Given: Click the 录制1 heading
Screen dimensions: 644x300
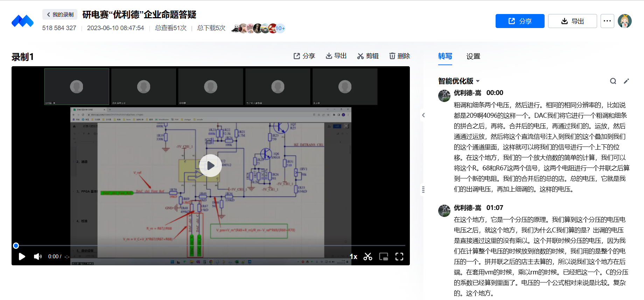Looking at the screenshot, I should tap(23, 57).
